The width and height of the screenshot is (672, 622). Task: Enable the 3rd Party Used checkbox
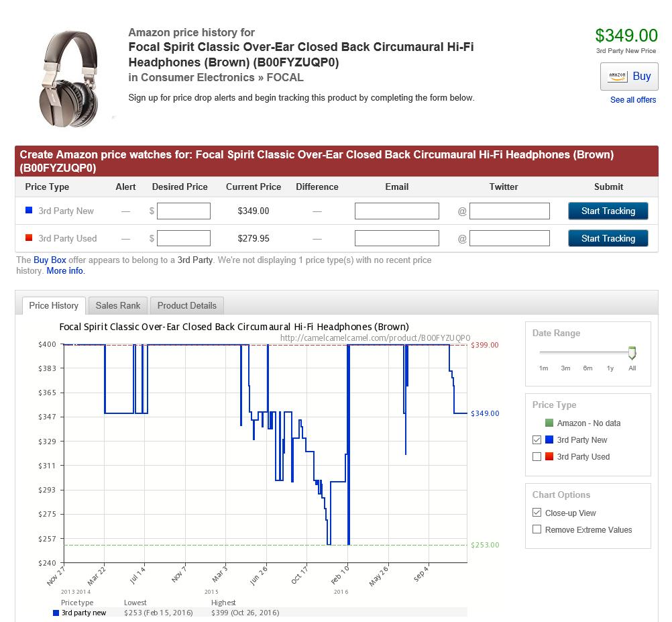(537, 457)
